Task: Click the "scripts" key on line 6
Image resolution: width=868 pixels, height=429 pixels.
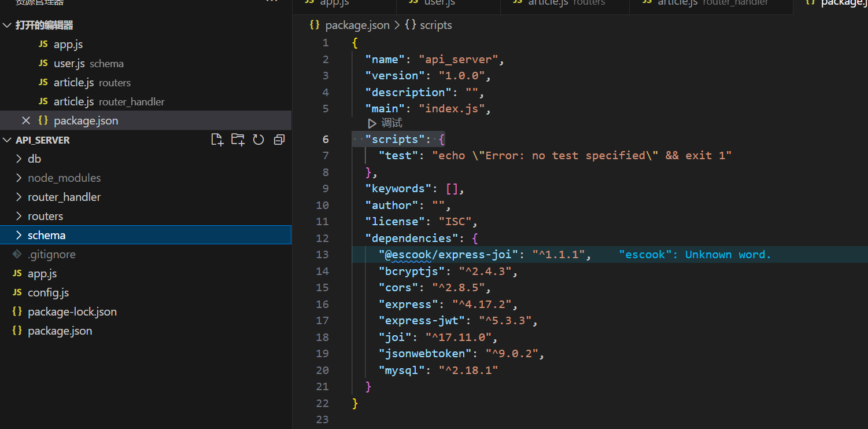Action: [x=396, y=139]
